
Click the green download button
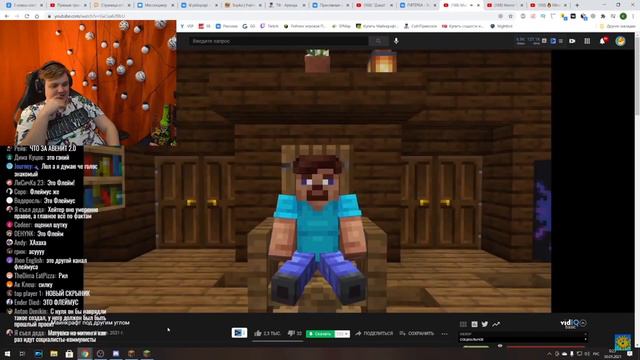click(320, 334)
